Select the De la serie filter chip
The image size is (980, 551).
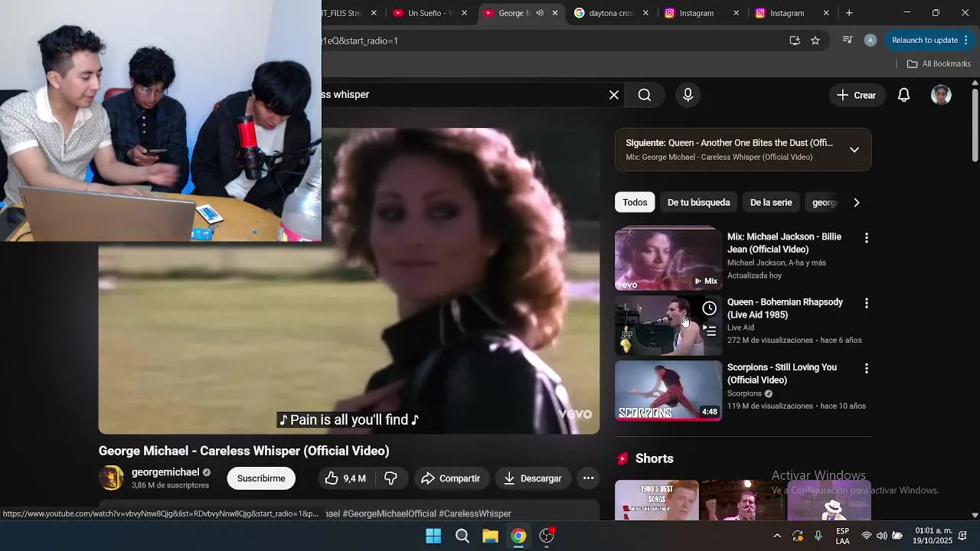point(771,203)
